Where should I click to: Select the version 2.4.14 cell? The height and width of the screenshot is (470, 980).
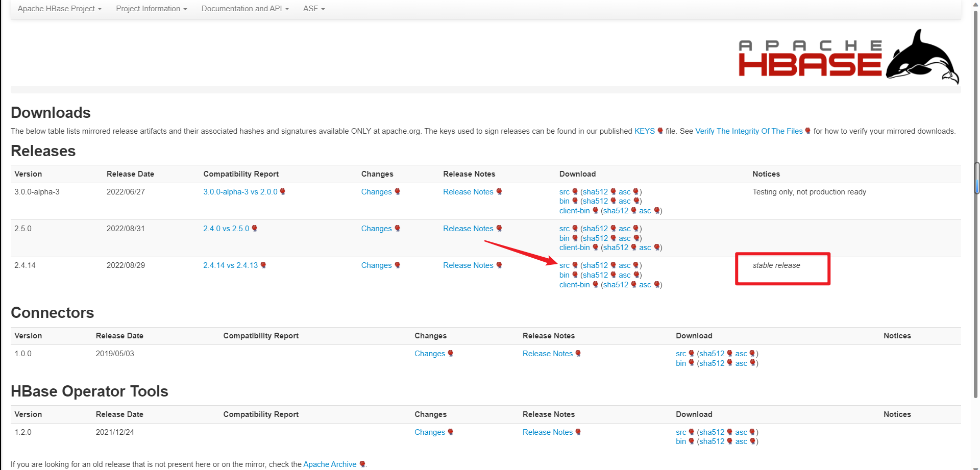click(x=25, y=265)
